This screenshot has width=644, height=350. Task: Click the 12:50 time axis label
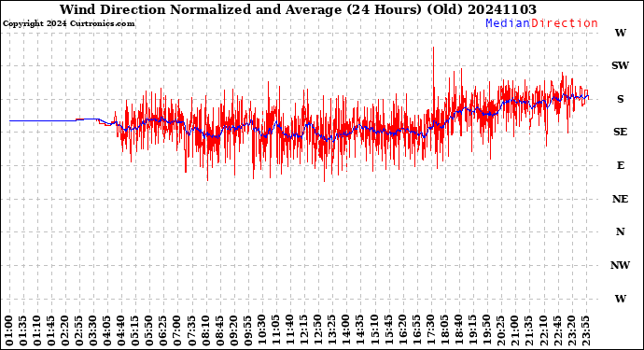(317, 331)
